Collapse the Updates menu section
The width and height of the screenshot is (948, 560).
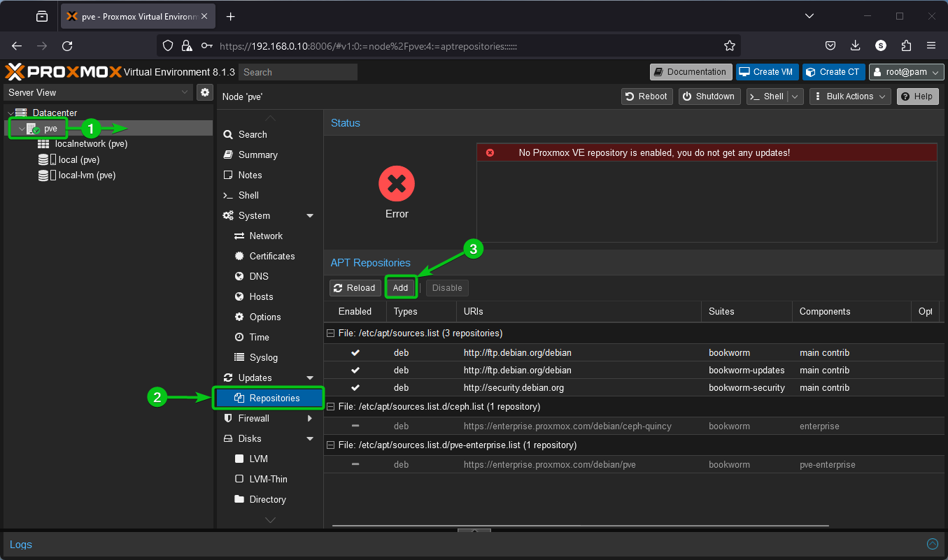310,378
